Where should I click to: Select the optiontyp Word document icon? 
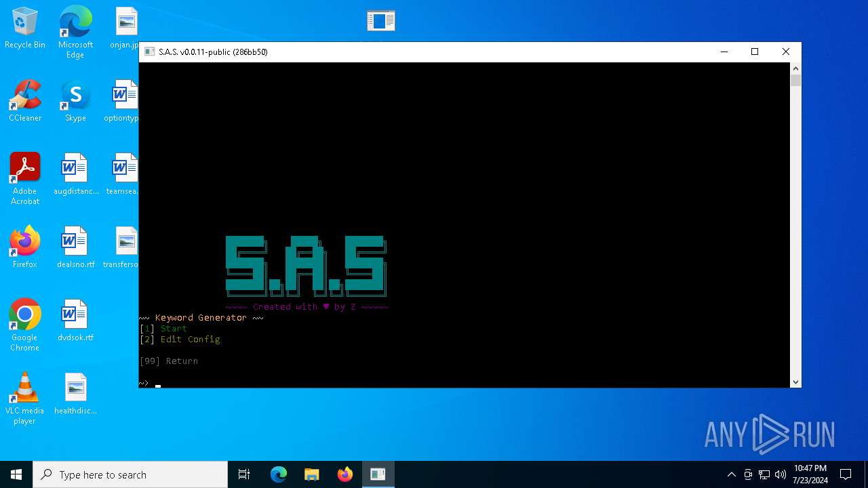coord(123,102)
